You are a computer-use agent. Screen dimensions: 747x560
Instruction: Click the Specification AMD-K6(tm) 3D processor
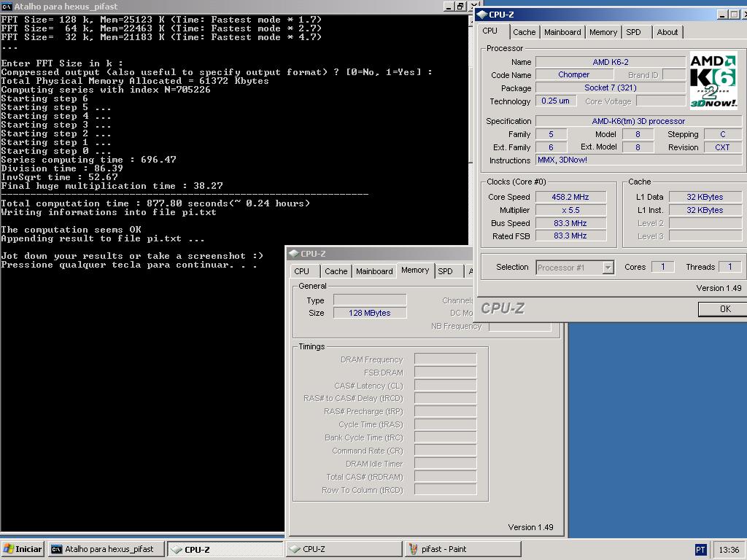pos(638,121)
